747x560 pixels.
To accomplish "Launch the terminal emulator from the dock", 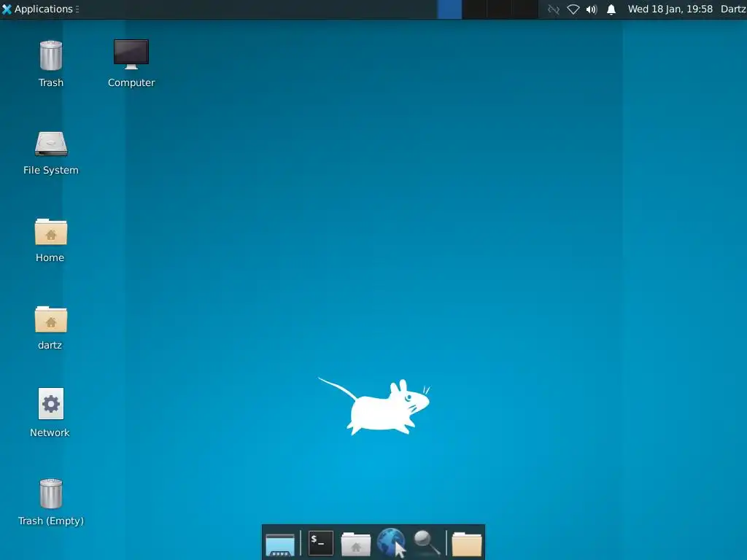I will coord(321,542).
